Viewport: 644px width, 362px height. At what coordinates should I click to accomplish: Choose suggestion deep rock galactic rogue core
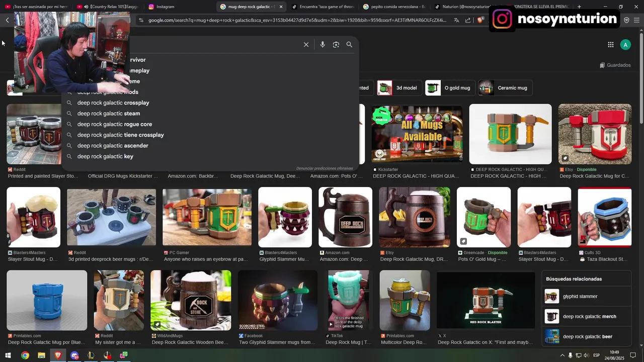pos(210,124)
